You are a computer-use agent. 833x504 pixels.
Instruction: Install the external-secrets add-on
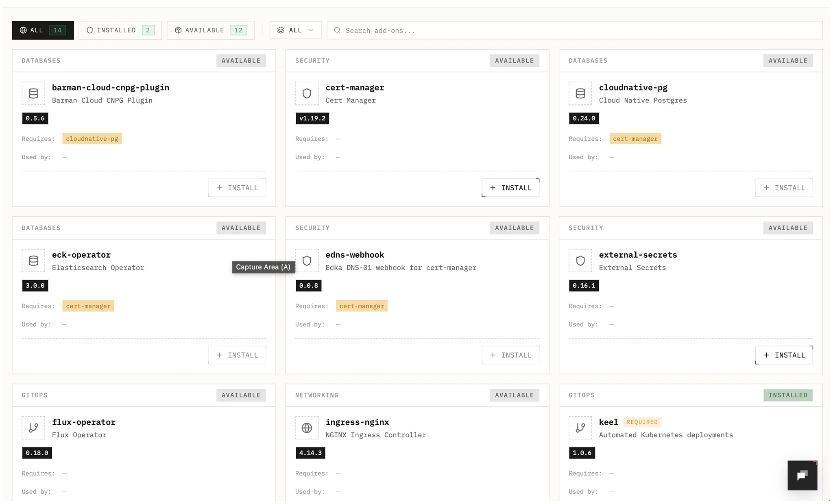tap(784, 355)
